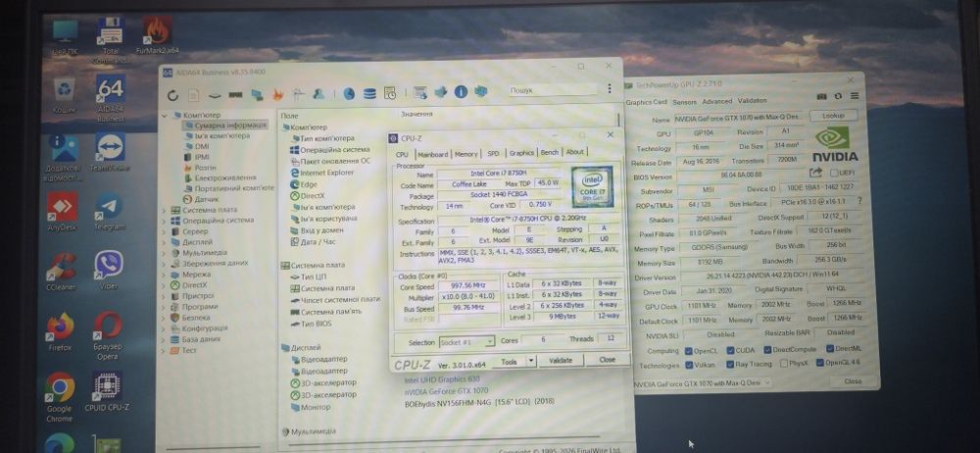
Task: Open the GPU selection dropdown in GPU-Z
Action: (703, 383)
